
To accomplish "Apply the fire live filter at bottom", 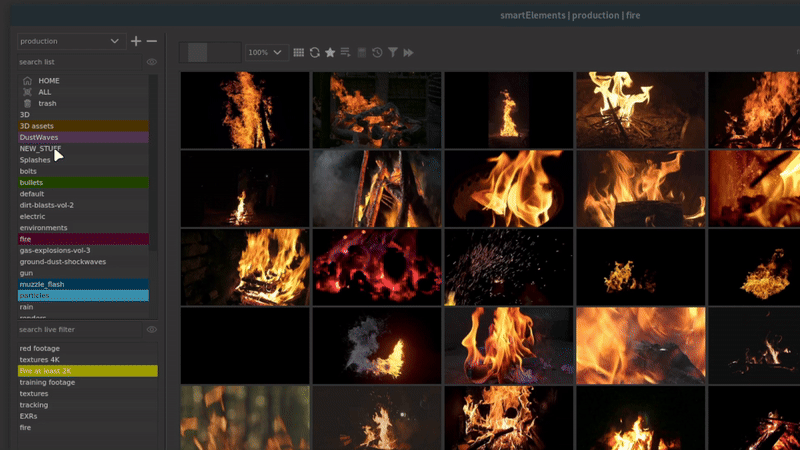I will [88, 428].
